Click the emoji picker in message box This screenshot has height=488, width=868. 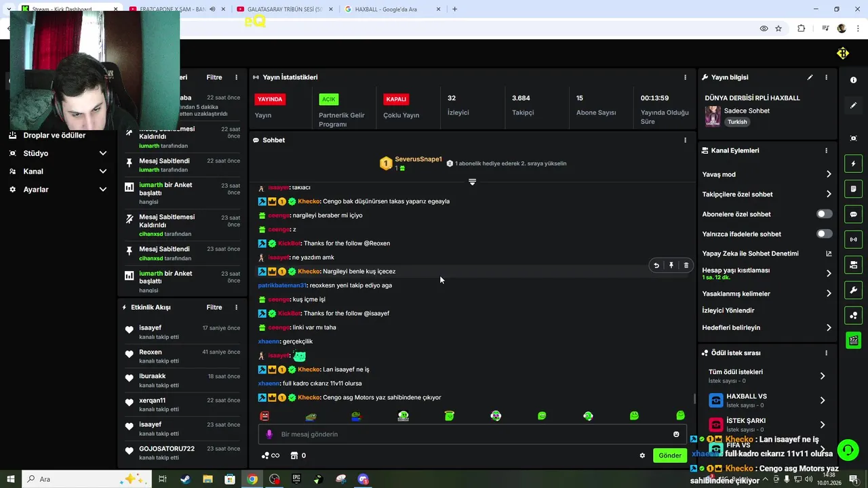(676, 434)
